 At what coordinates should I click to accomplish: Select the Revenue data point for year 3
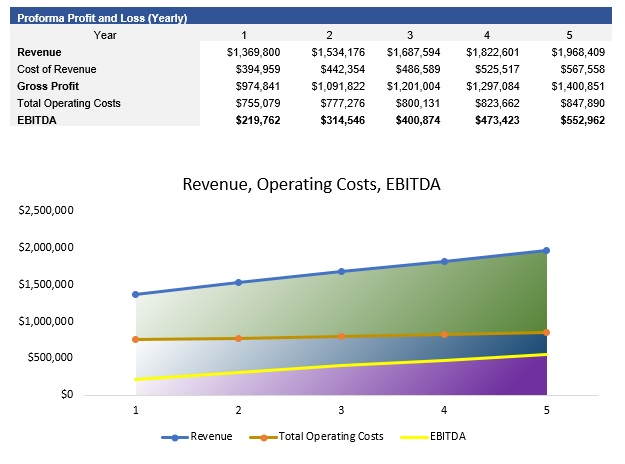(x=341, y=271)
